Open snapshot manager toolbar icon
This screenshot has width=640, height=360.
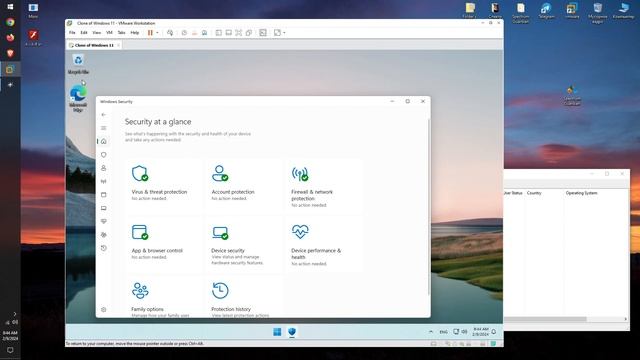[x=204, y=33]
